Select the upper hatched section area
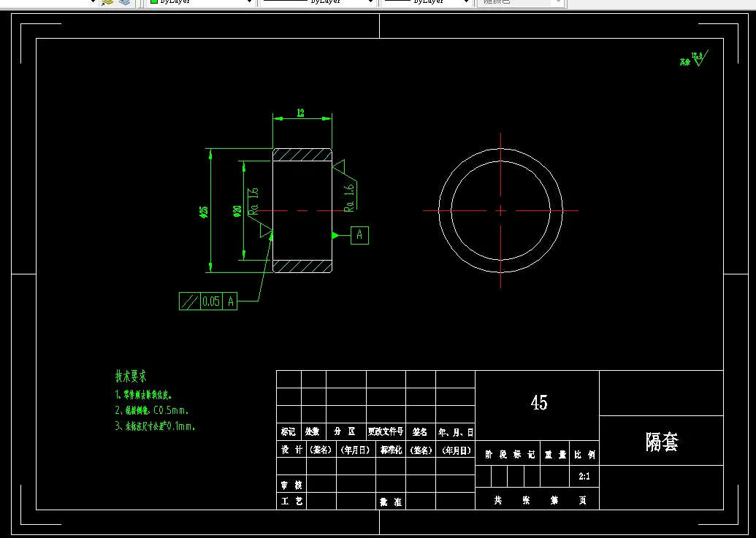Screen dimensions: 756x538 pos(302,155)
